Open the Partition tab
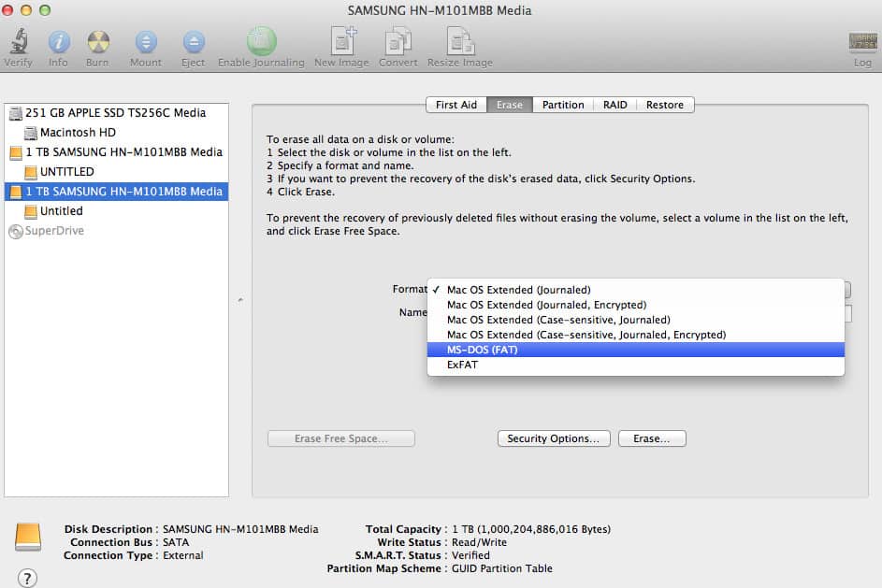 point(563,105)
